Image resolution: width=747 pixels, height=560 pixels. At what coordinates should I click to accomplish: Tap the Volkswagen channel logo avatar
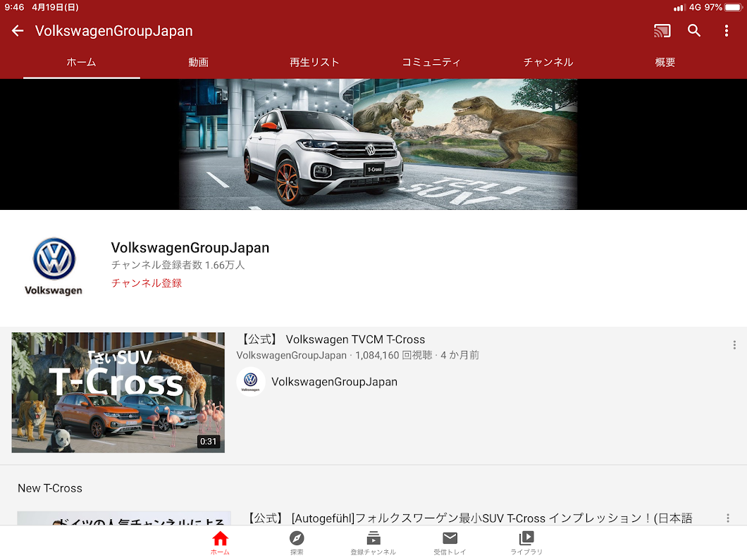click(54, 266)
